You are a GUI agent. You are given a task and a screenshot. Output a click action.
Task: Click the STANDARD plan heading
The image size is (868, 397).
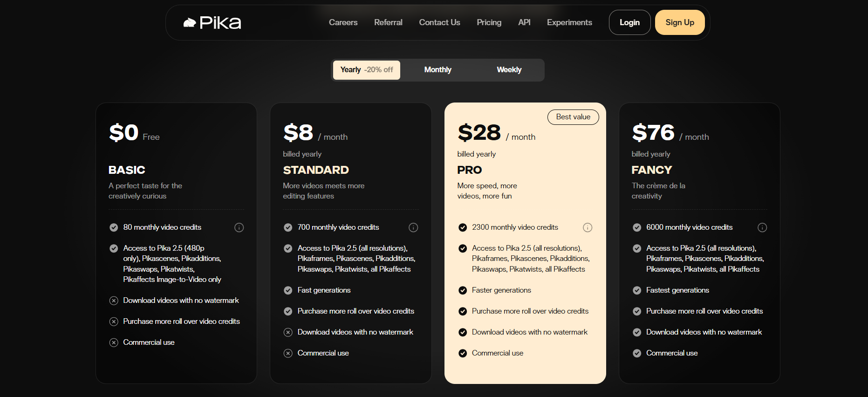pyautogui.click(x=316, y=170)
